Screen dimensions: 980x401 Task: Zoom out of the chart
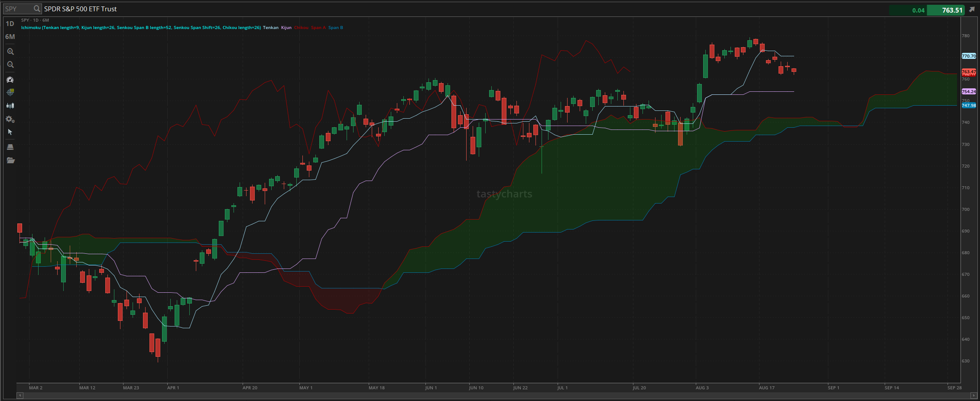[10, 65]
